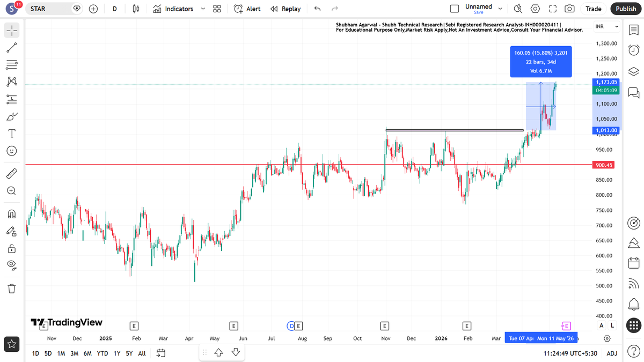Select the brush drawing tool
Viewport: 644px width, 362px height.
tap(12, 116)
